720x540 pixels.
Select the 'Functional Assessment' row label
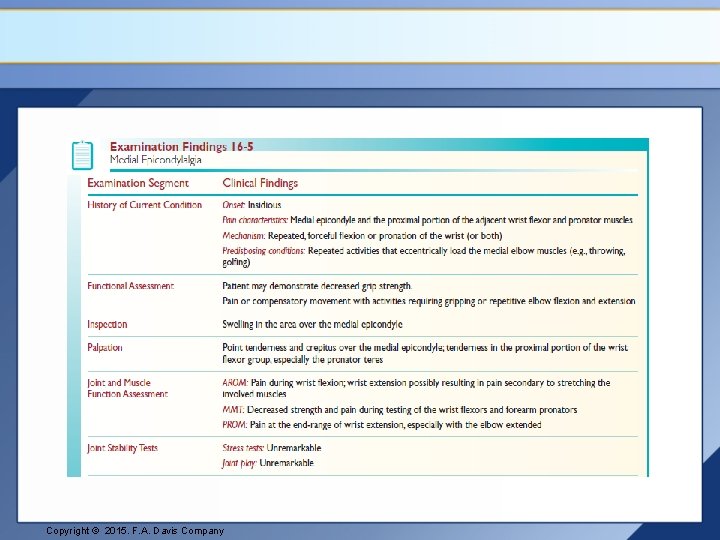click(130, 286)
